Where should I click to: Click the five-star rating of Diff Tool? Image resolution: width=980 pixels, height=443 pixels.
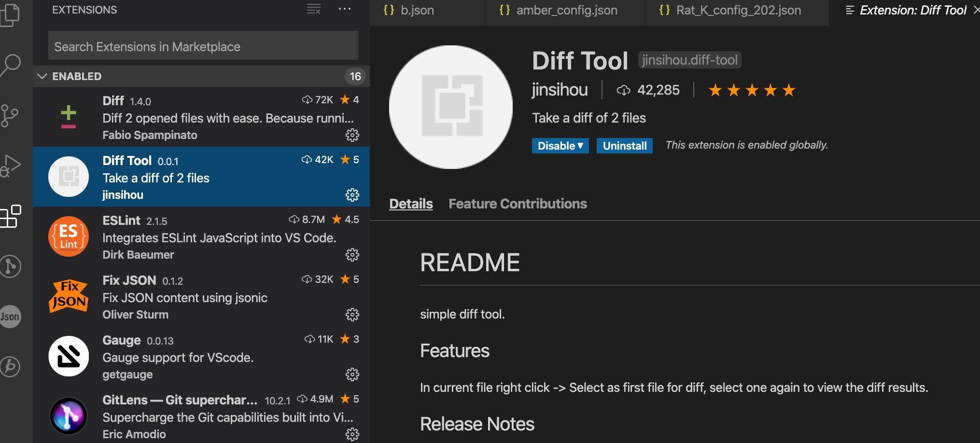click(x=752, y=90)
